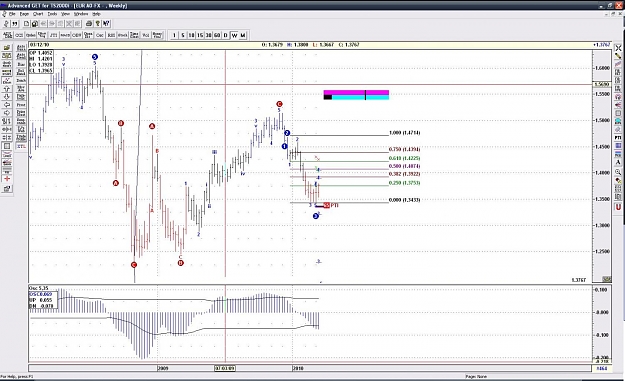Viewport: 625px width, 381px height.
Task: Click the red plus crosshair icon
Action: pyautogui.click(x=7, y=178)
